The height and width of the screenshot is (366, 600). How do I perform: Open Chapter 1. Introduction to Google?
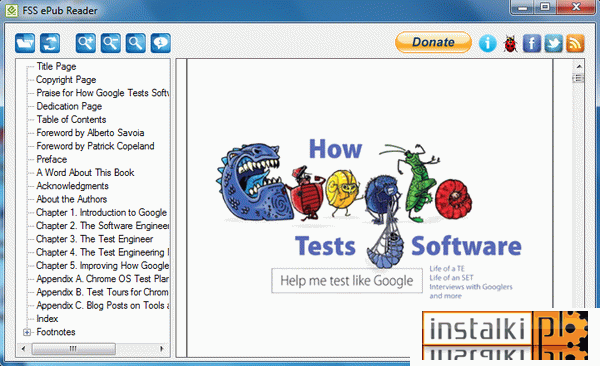coord(101,212)
